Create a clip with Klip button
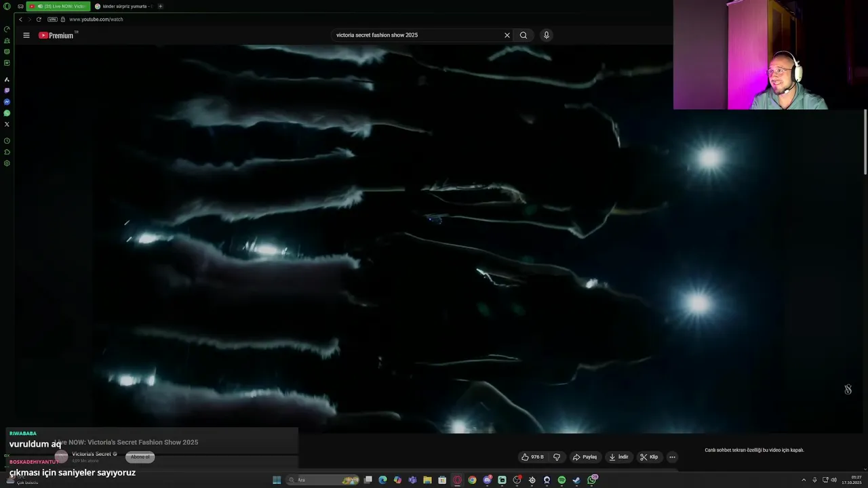This screenshot has width=868, height=488. [x=649, y=457]
